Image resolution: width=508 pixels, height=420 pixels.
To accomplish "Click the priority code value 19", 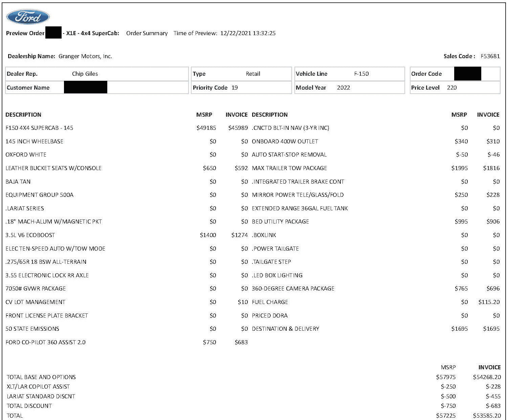I will click(x=235, y=88).
